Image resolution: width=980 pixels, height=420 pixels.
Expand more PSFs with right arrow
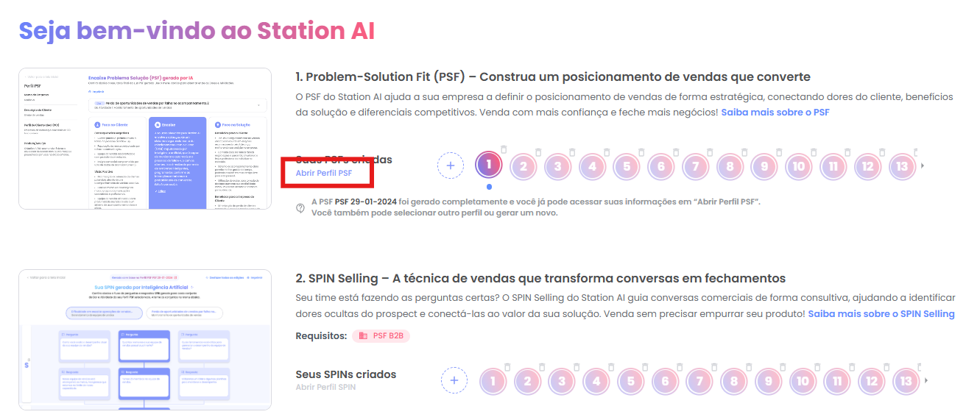[x=923, y=165]
